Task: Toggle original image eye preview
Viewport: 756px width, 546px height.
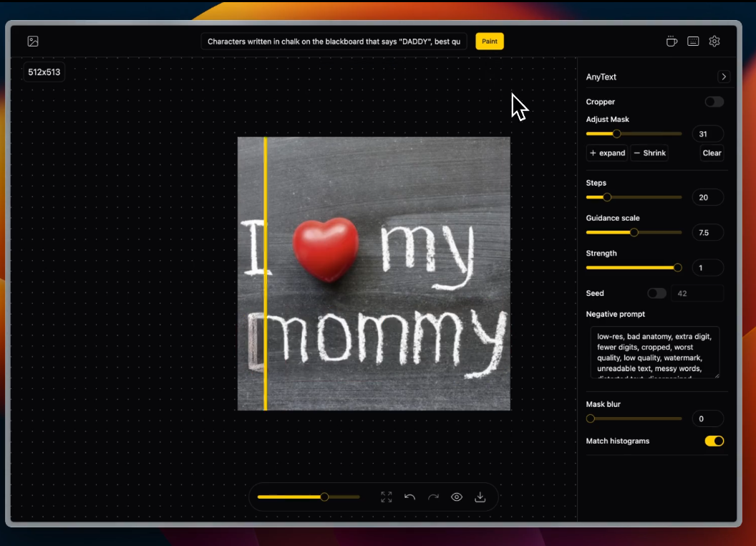Action: click(x=457, y=497)
